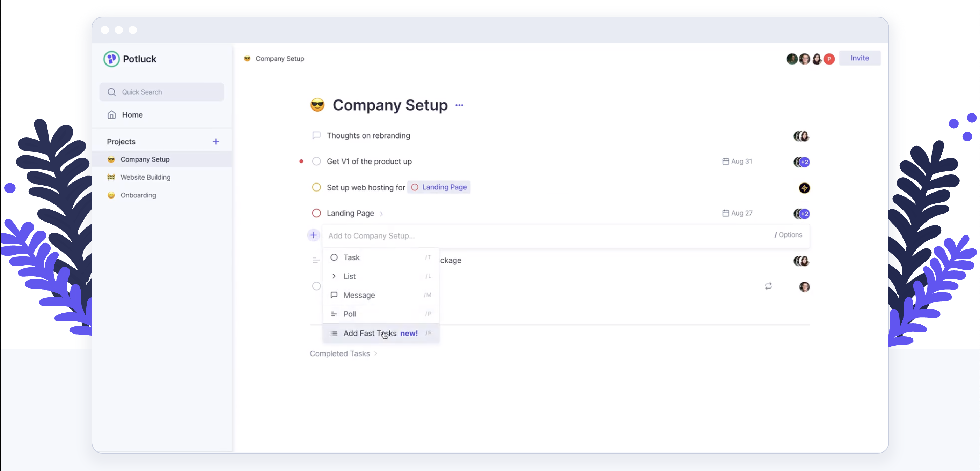Open the / Options hint in add field
Image resolution: width=980 pixels, height=471 pixels.
pyautogui.click(x=788, y=235)
